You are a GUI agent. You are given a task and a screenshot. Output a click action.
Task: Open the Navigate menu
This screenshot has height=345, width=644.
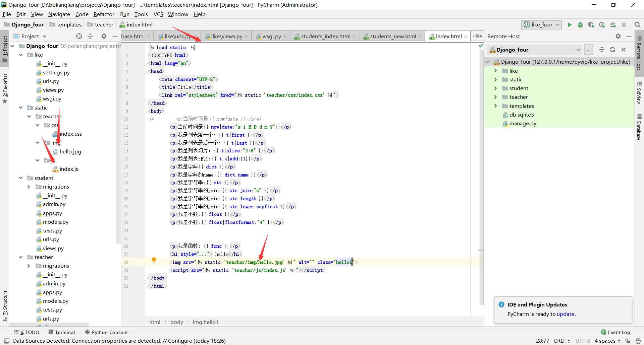coord(59,14)
